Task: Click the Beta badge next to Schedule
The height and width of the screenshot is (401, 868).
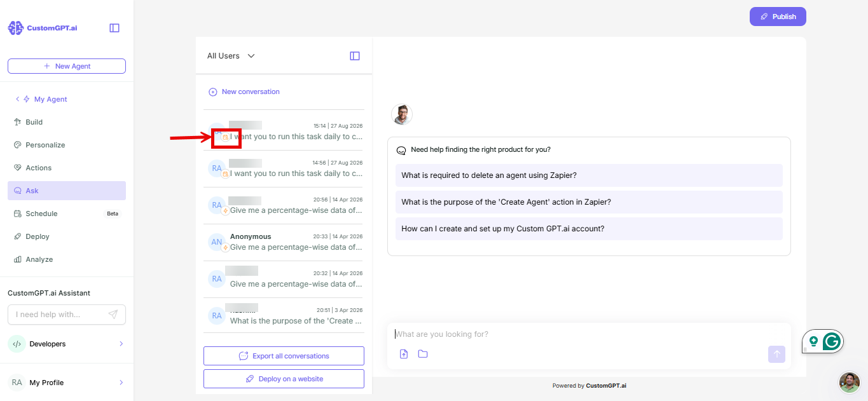Action: (113, 214)
